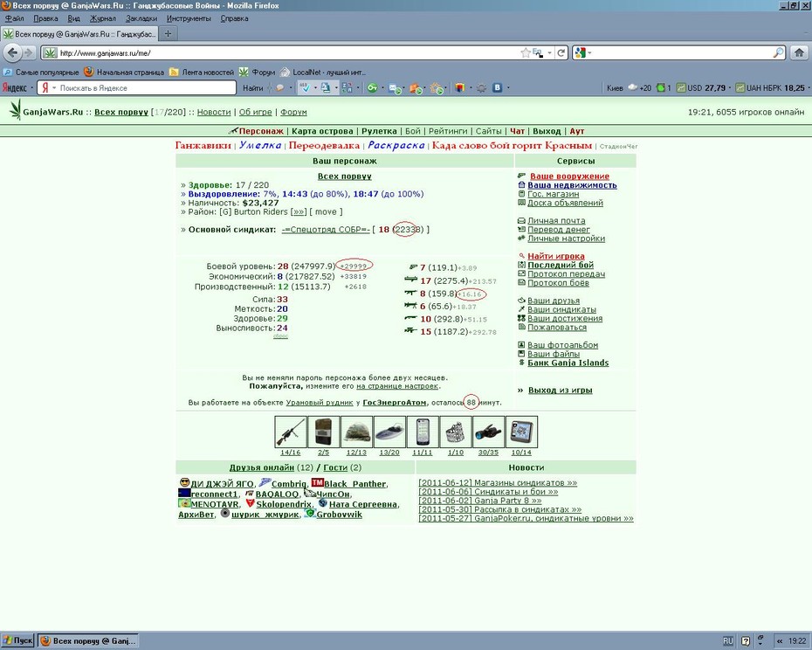Screen dimensions: 812x650
Task: Click the site icon in the address bar
Action: pyautogui.click(x=50, y=53)
